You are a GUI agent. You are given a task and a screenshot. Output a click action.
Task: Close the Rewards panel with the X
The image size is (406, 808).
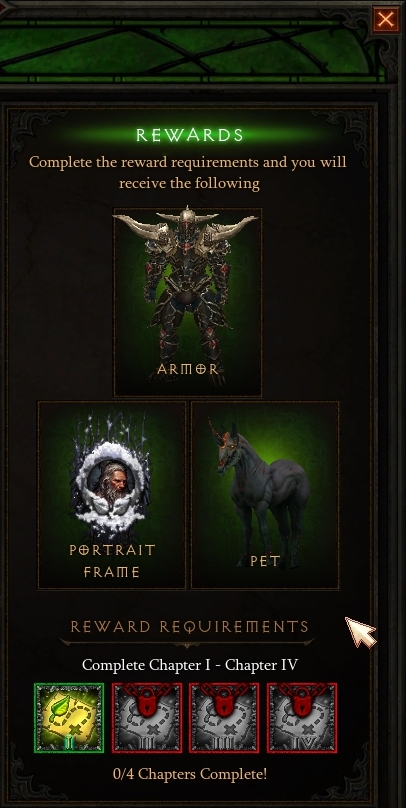[385, 20]
